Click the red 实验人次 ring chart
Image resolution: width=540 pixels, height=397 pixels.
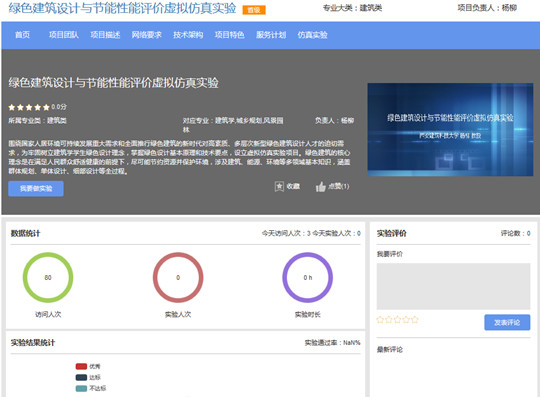[178, 278]
